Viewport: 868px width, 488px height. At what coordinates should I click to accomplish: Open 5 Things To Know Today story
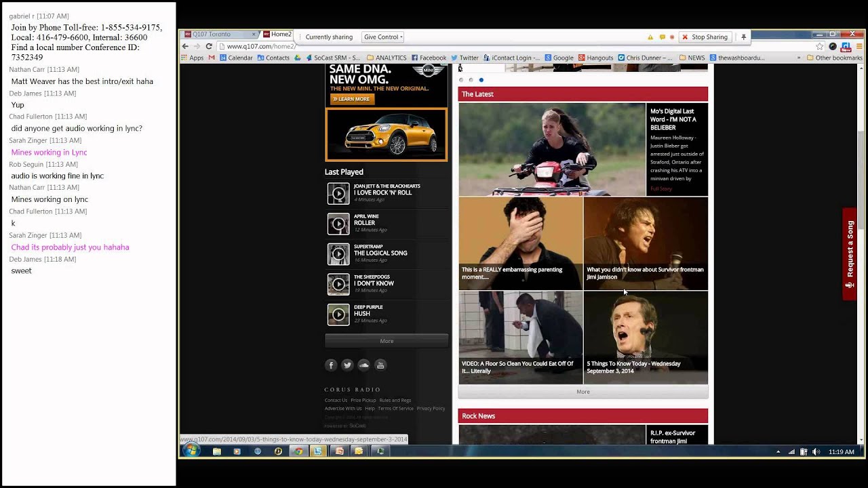[x=646, y=338]
